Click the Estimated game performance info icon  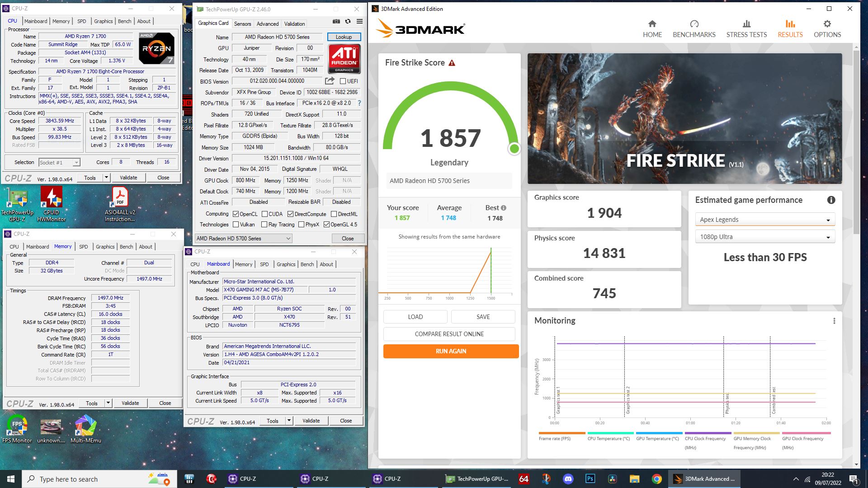coord(831,200)
